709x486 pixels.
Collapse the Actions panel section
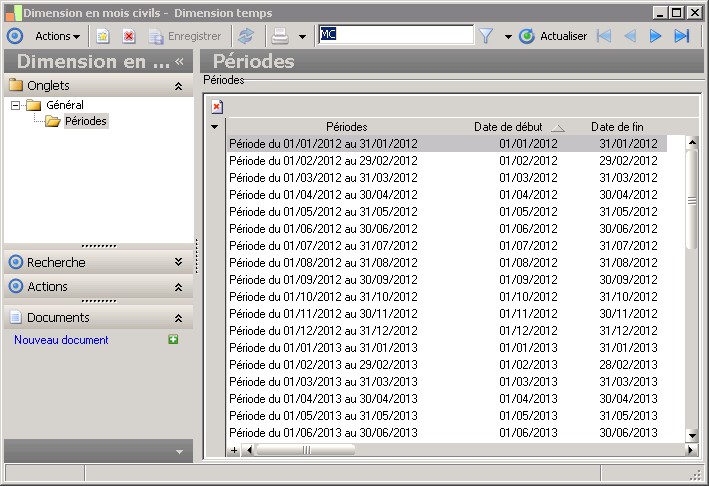(179, 287)
